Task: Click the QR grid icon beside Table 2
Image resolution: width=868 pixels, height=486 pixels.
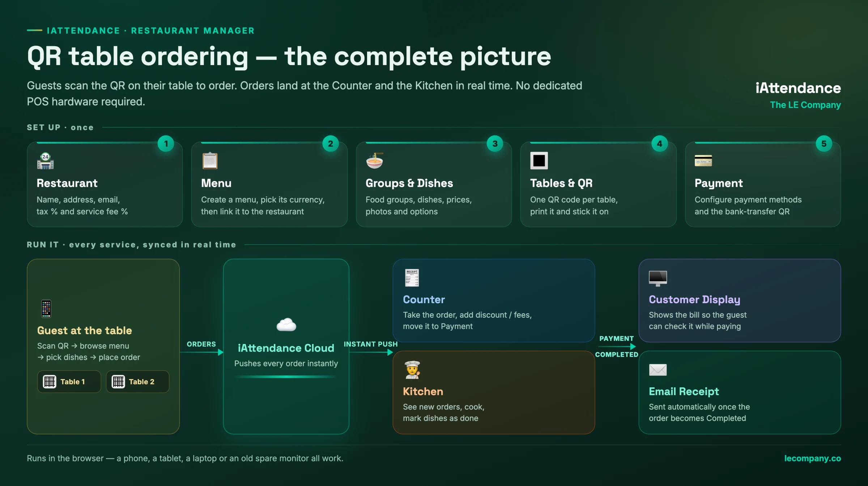Action: coord(118,382)
